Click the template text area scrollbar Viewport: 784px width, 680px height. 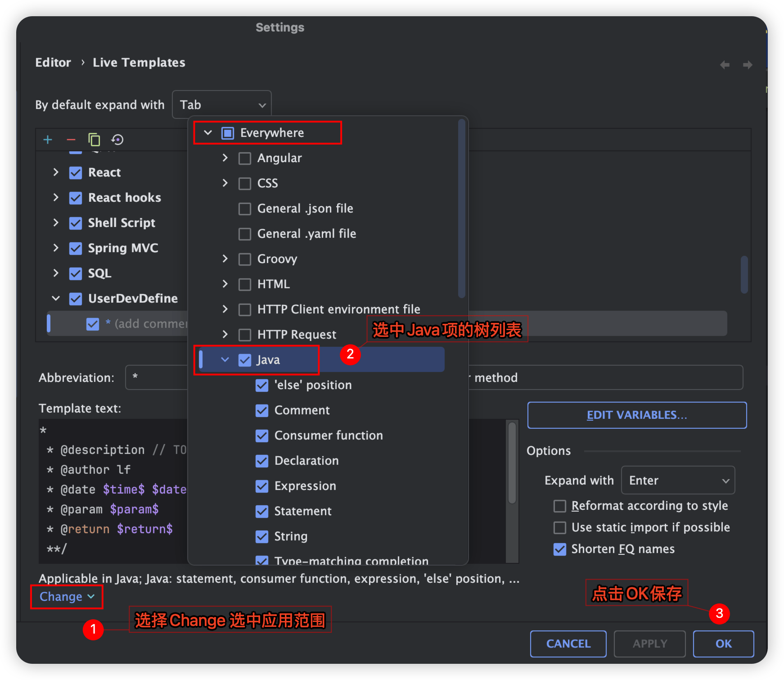(512, 462)
